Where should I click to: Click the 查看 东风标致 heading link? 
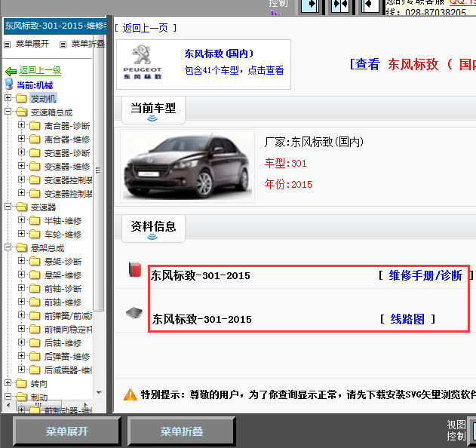pyautogui.click(x=413, y=64)
